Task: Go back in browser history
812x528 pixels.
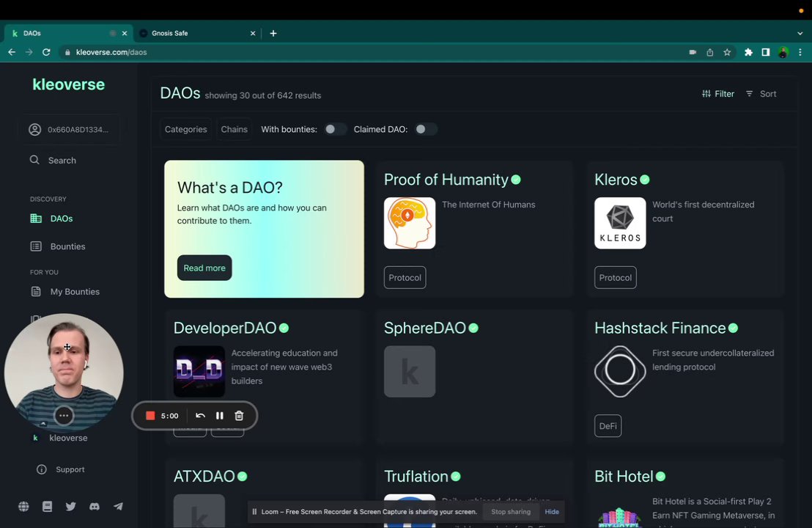Action: [12, 52]
